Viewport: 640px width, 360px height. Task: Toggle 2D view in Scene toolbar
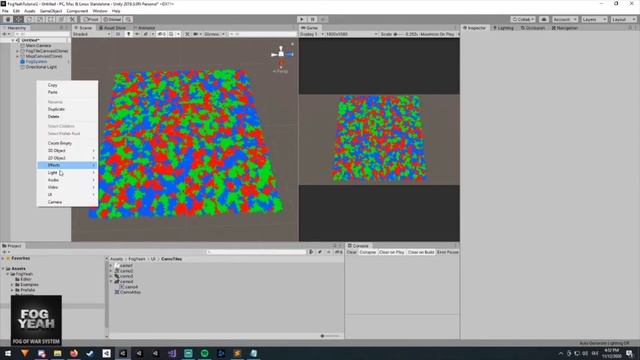click(118, 34)
